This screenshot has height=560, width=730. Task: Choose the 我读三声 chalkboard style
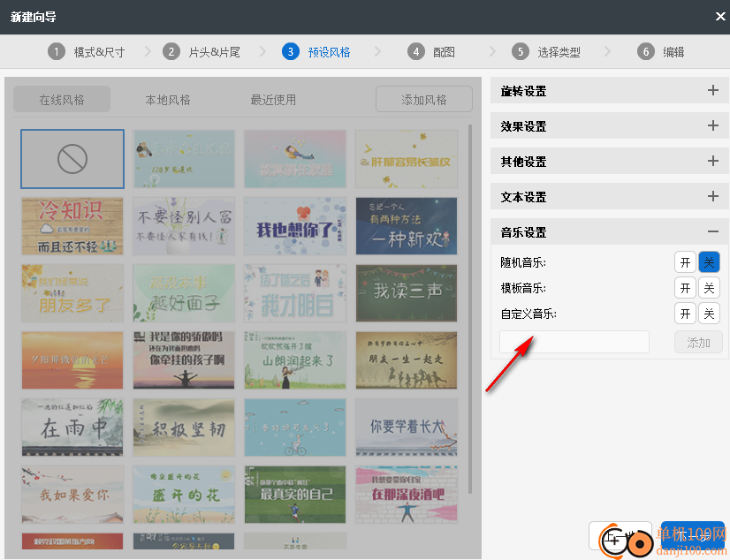click(407, 293)
